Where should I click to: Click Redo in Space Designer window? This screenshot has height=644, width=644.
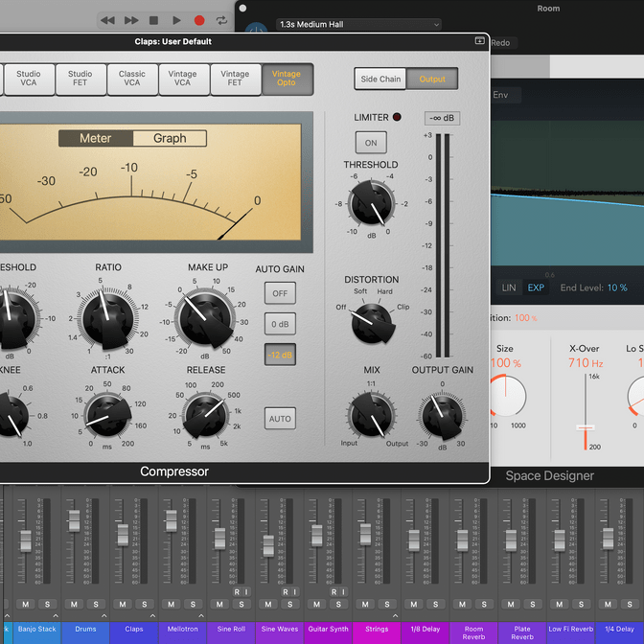[x=501, y=43]
